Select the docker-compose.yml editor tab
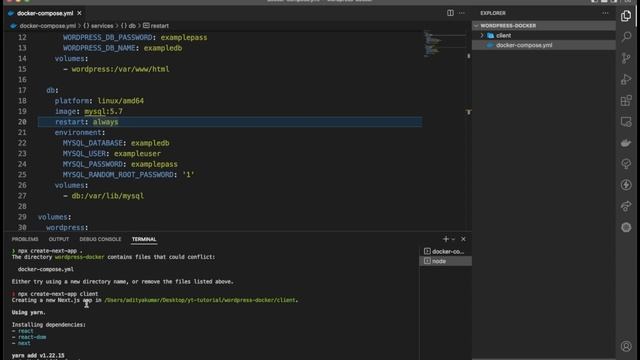Image resolution: width=640 pixels, height=360 pixels. (x=45, y=13)
